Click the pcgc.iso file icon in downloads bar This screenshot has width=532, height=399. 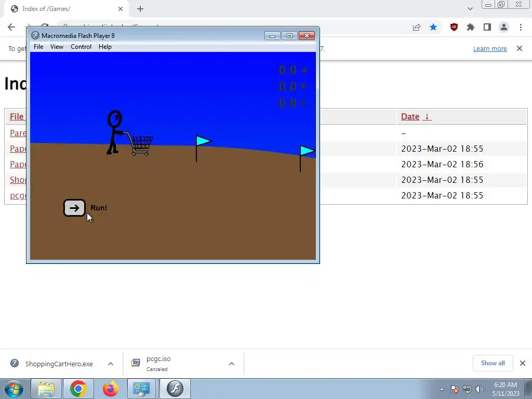tap(136, 363)
